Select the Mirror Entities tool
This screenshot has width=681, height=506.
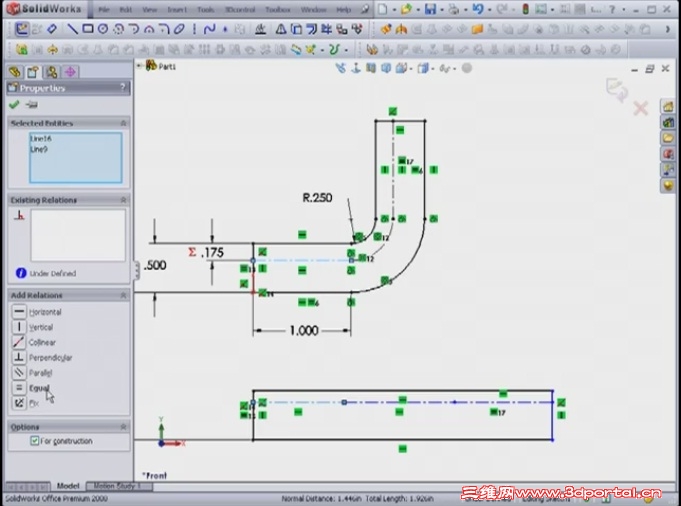coord(281,29)
